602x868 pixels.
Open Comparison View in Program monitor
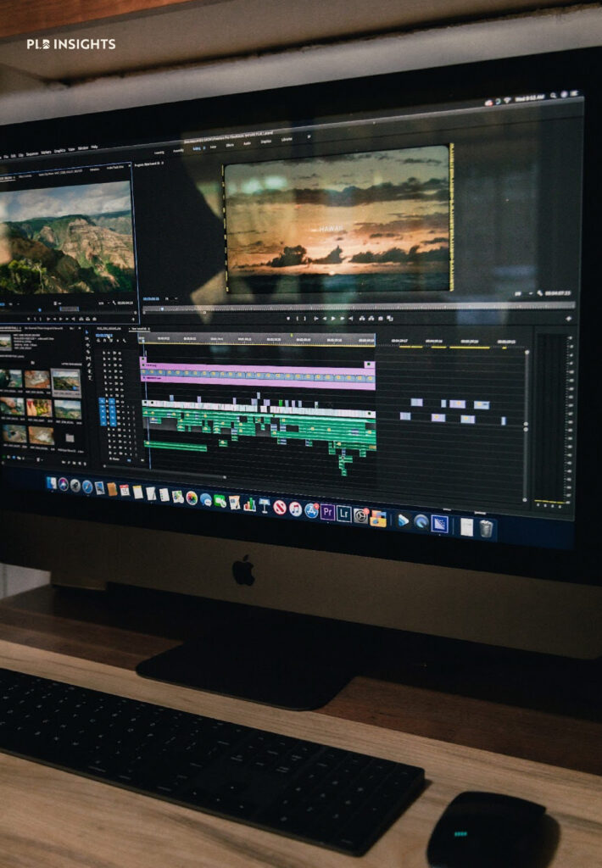click(390, 319)
